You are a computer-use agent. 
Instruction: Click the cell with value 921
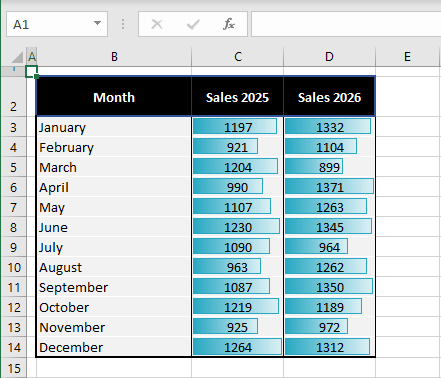pyautogui.click(x=238, y=147)
